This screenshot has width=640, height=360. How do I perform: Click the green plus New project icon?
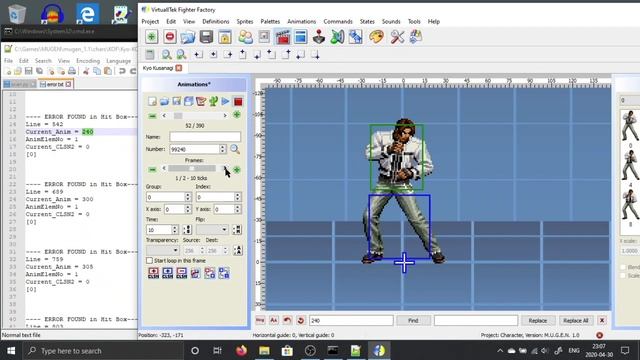click(x=151, y=37)
